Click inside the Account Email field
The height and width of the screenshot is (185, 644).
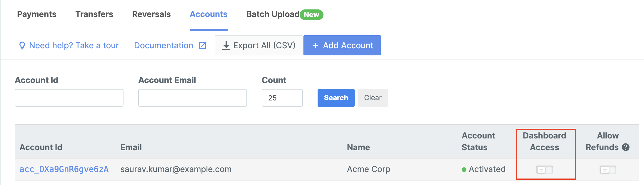click(x=192, y=98)
